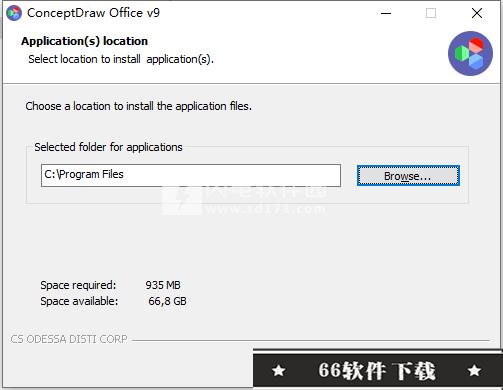Click the disabled maximize window button
Screen dimensions: 503x390
[x=431, y=13]
